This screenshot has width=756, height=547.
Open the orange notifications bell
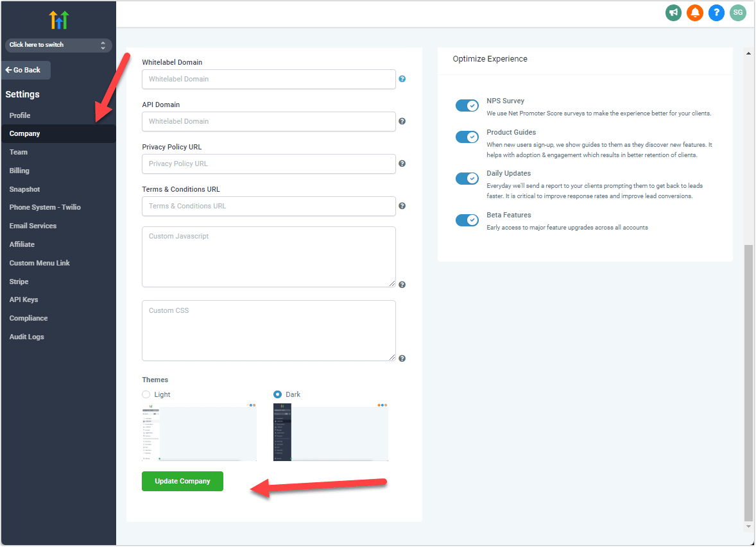tap(695, 12)
